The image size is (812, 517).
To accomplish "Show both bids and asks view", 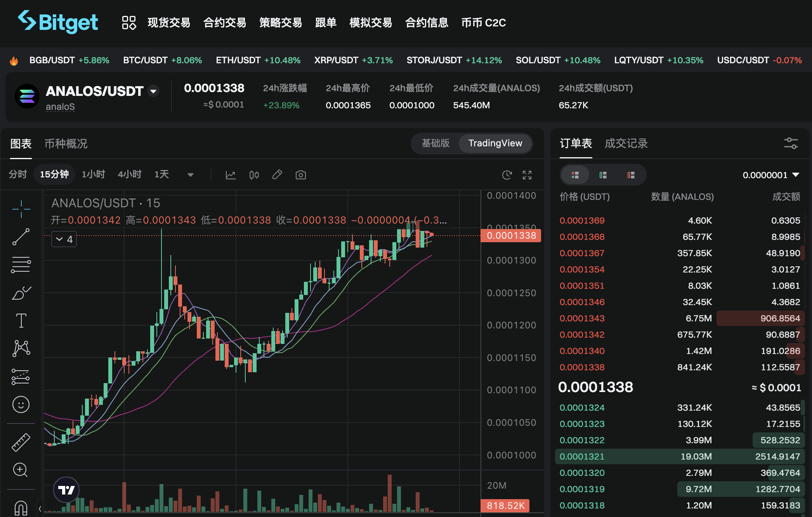I will [x=575, y=175].
